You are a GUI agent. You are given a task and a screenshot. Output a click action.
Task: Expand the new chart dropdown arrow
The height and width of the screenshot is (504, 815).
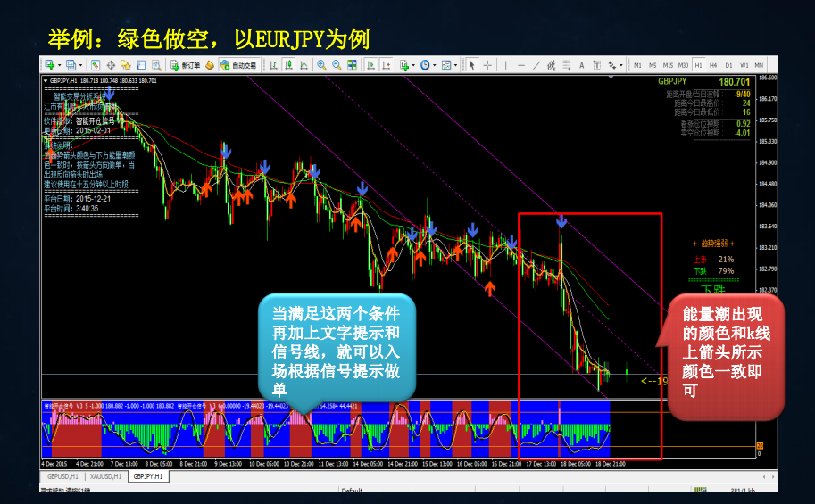coord(59,65)
